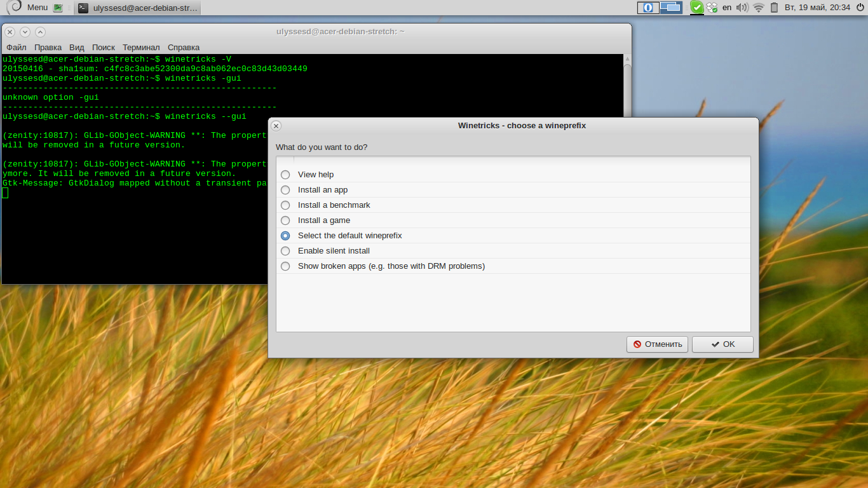868x488 pixels.
Task: Open the Вид menu in terminal
Action: [77, 48]
